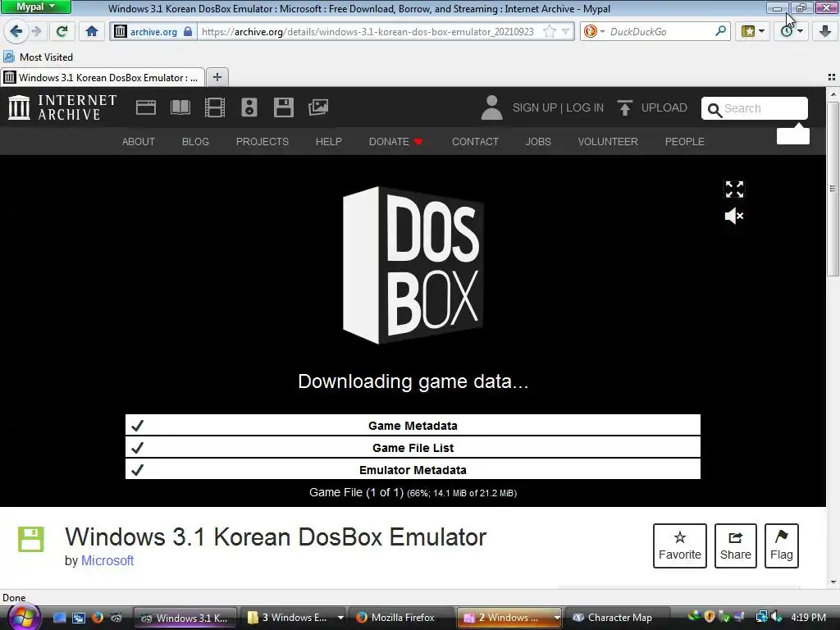
Task: Open the Software floppy disk icon
Action: [283, 107]
